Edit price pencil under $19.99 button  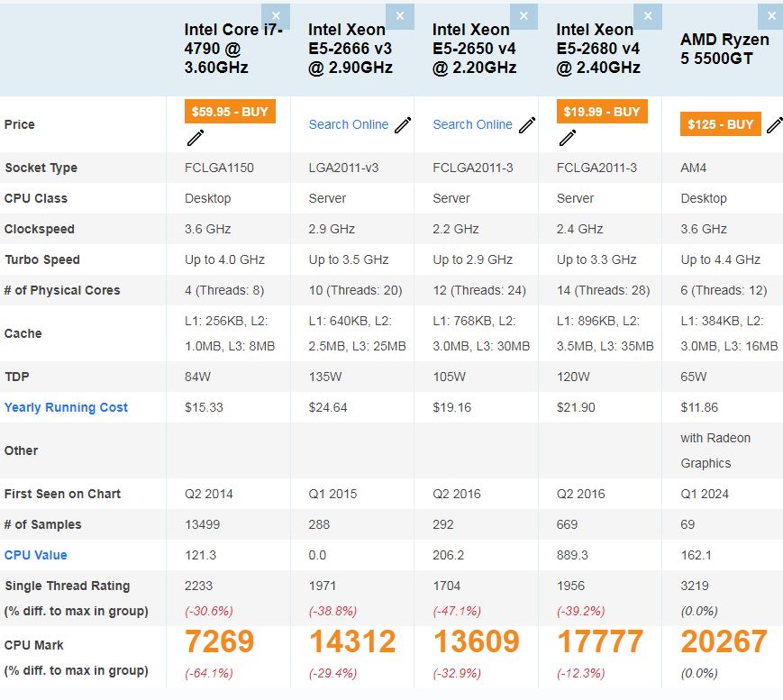tap(568, 137)
